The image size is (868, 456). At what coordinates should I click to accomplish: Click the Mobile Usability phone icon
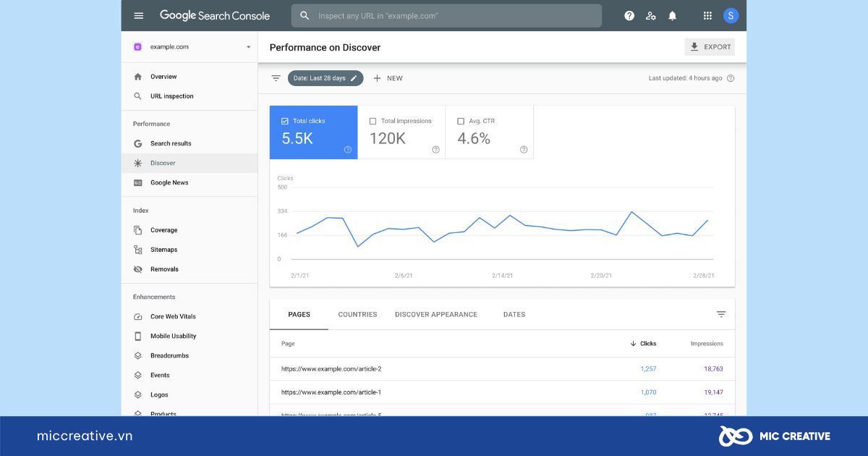click(138, 337)
